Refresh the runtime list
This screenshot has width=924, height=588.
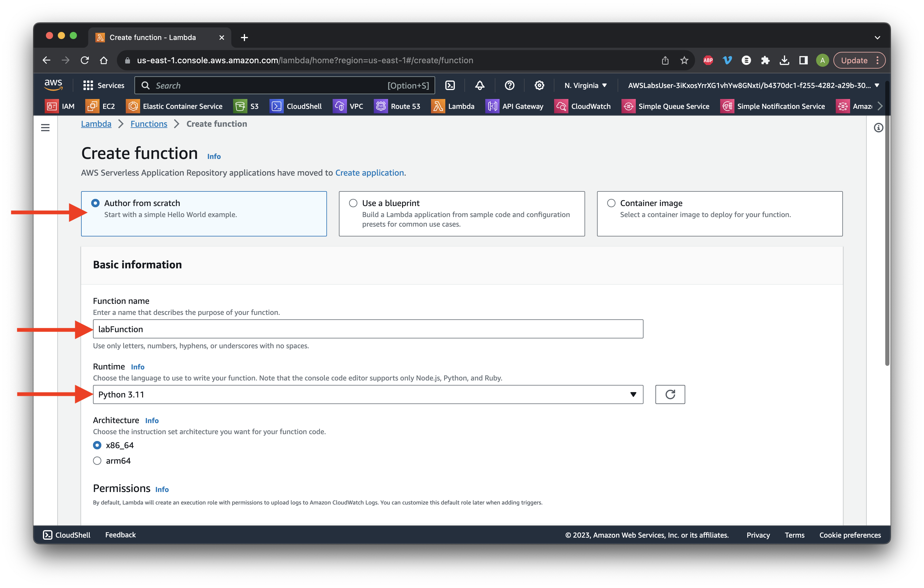(x=670, y=394)
